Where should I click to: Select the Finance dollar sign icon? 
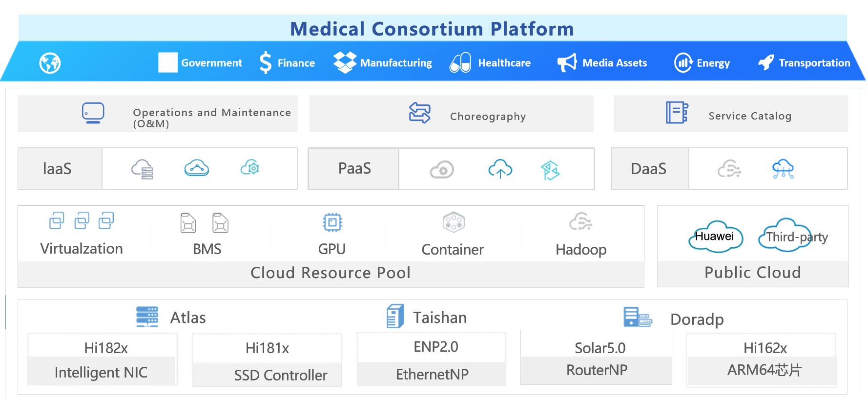265,63
